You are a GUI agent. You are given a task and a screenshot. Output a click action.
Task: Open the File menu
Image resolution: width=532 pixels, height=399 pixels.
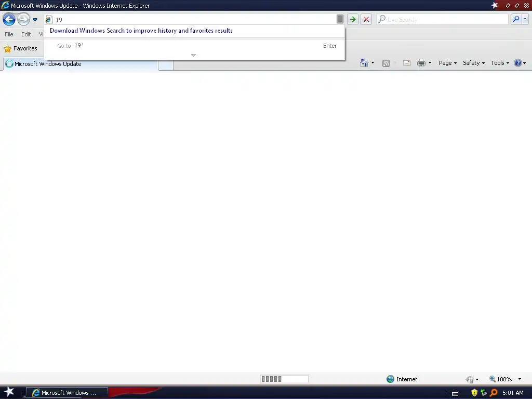pyautogui.click(x=9, y=34)
